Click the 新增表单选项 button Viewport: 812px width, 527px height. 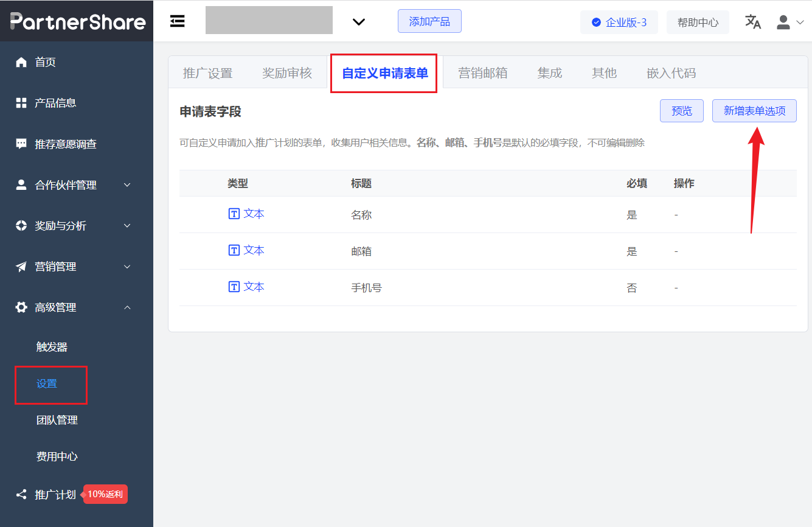coord(754,111)
